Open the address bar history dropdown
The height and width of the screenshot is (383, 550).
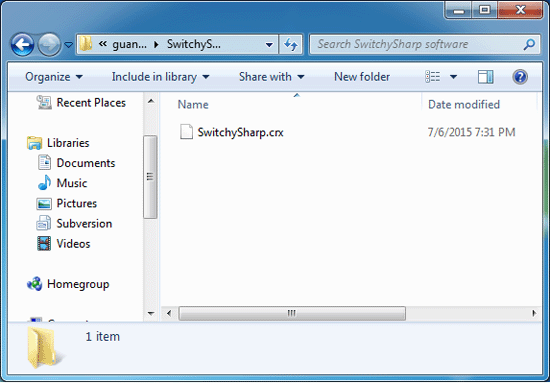tap(269, 45)
